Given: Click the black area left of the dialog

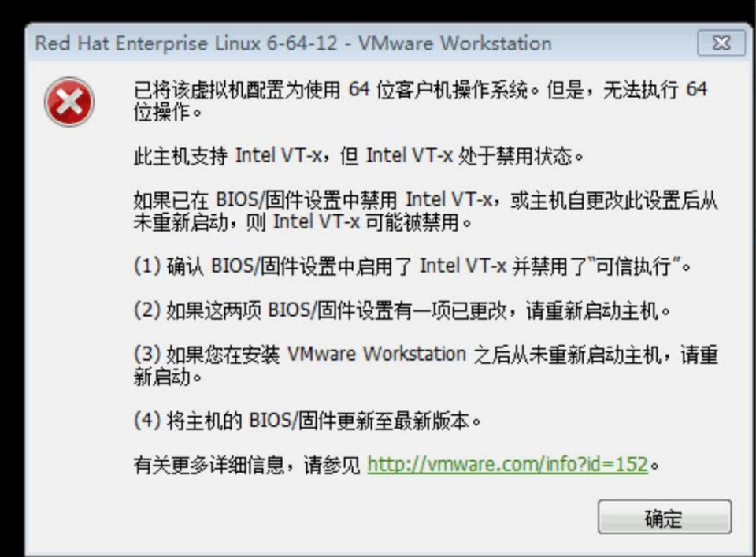Looking at the screenshot, I should pyautogui.click(x=12, y=289).
